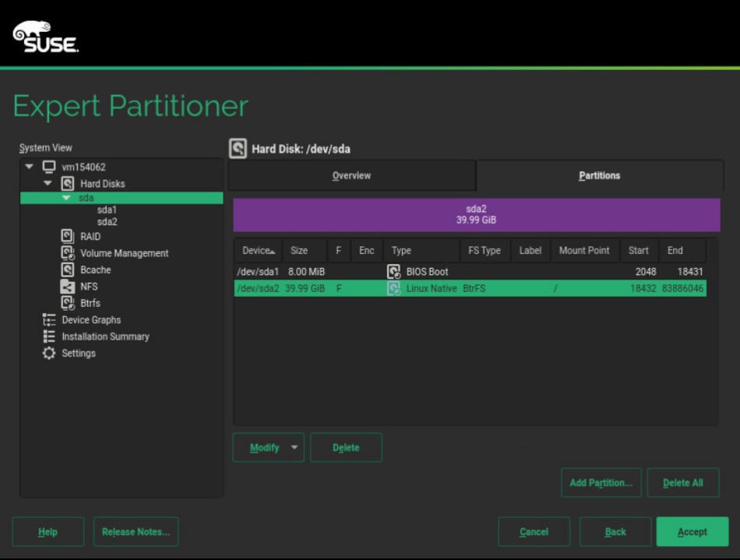
Task: Click the Installation Summary icon
Action: [x=49, y=336]
